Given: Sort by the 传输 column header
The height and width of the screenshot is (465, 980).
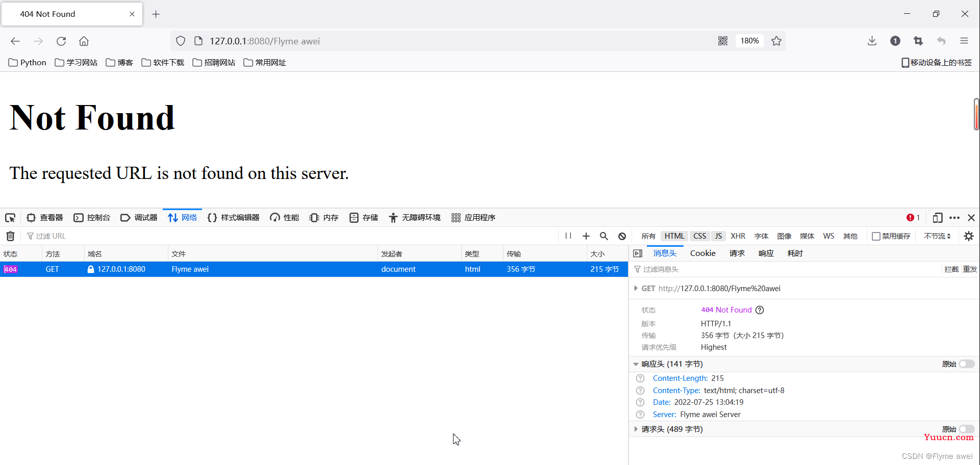Looking at the screenshot, I should point(545,253).
